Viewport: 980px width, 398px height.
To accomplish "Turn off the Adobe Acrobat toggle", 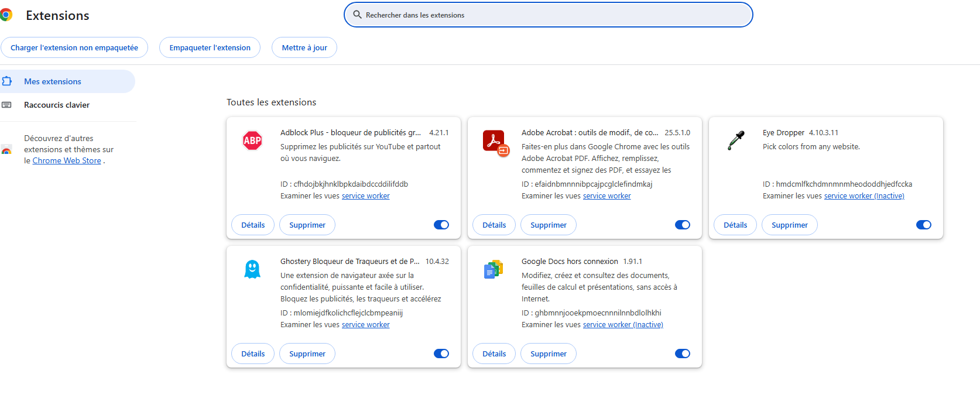I will click(683, 225).
